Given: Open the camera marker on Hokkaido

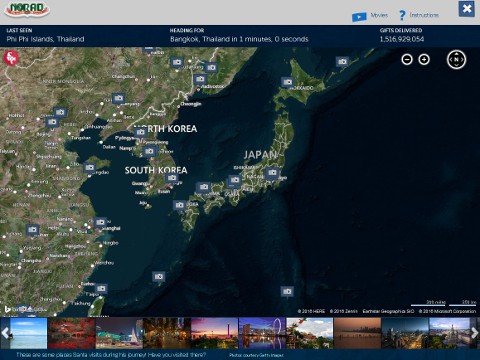Looking at the screenshot, I should pyautogui.click(x=287, y=82).
